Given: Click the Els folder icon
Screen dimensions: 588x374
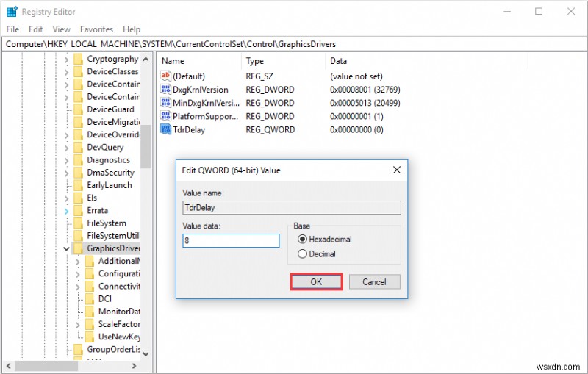Looking at the screenshot, I should [78, 198].
